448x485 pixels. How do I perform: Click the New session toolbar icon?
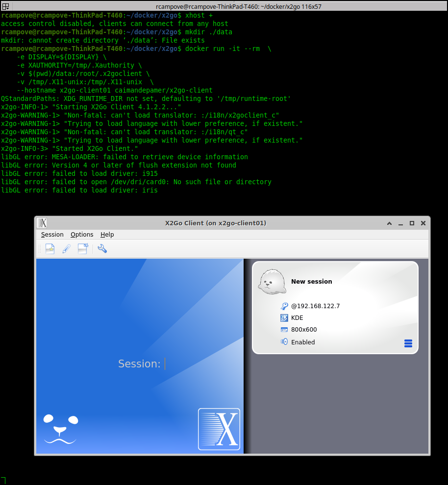50,249
